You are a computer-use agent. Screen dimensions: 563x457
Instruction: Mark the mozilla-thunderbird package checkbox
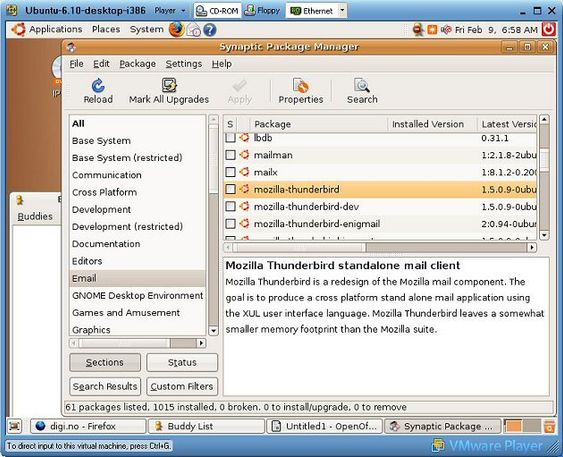[x=230, y=189]
